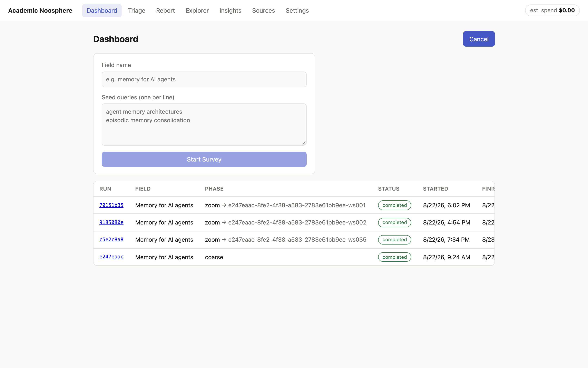Click Memory for AI agents in row 70151b35
The image size is (588, 368).
[164, 205]
